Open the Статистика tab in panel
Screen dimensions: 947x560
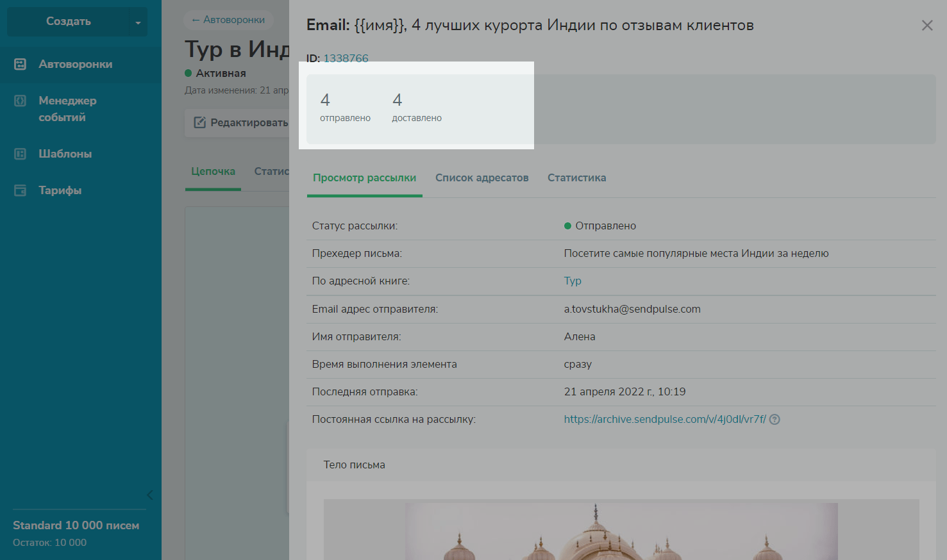tap(576, 178)
